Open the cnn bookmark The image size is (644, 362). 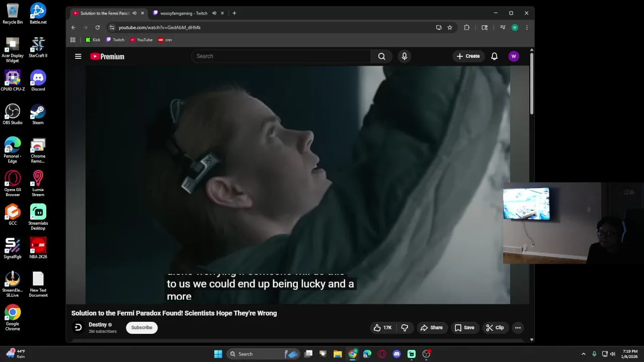point(165,40)
